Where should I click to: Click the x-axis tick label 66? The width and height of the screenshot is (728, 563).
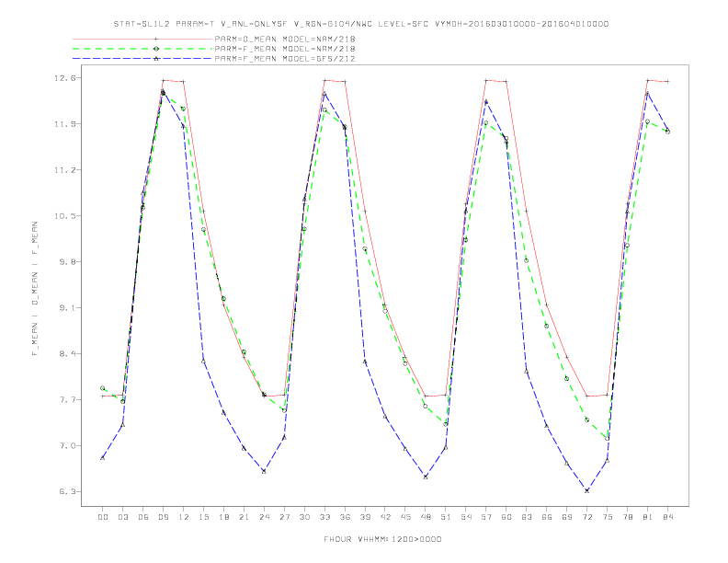547,517
